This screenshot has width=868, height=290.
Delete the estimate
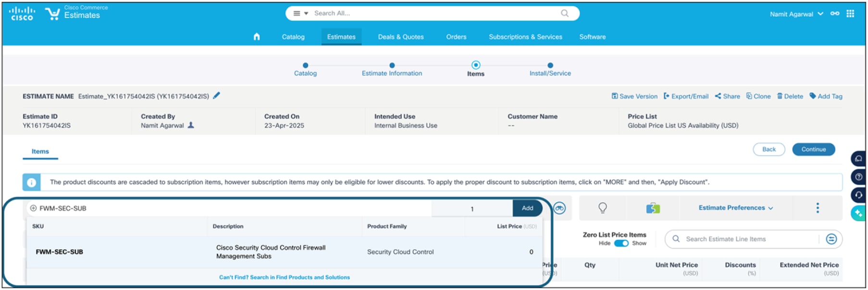790,96
